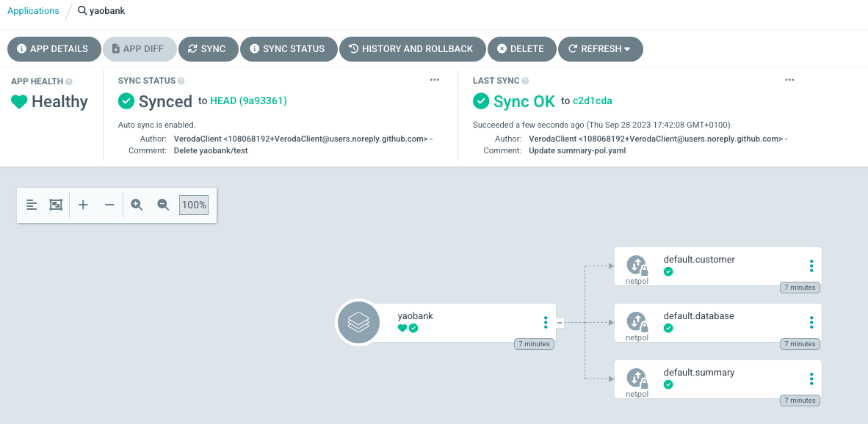Open the SYNC STATUS view
This screenshot has height=424, width=868.
pyautogui.click(x=289, y=48)
